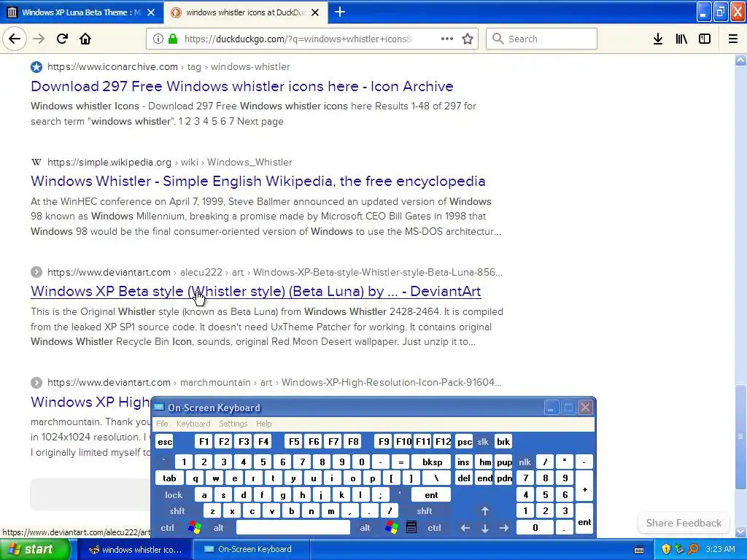747x560 pixels.
Task: Select windows whistler ico... taskbar button
Action: tap(135, 550)
